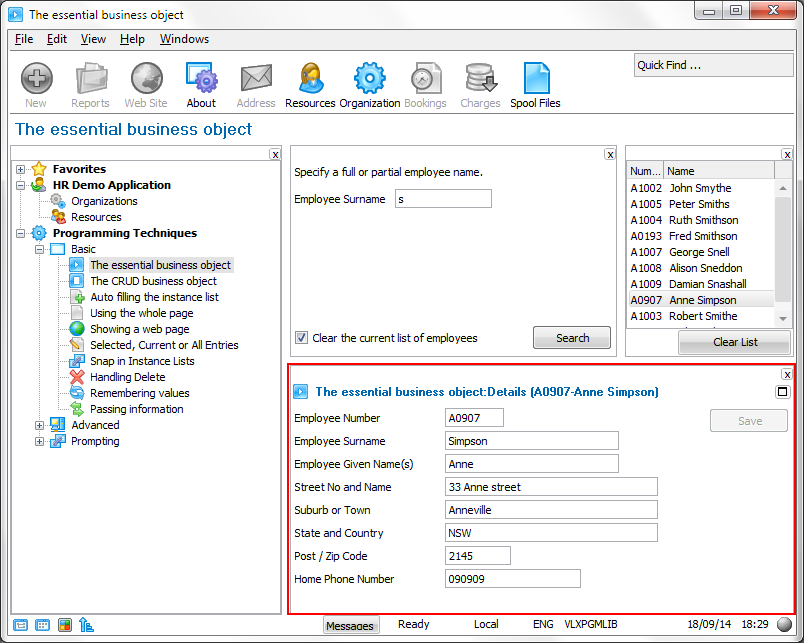Open the View menu
The image size is (804, 643).
point(93,39)
